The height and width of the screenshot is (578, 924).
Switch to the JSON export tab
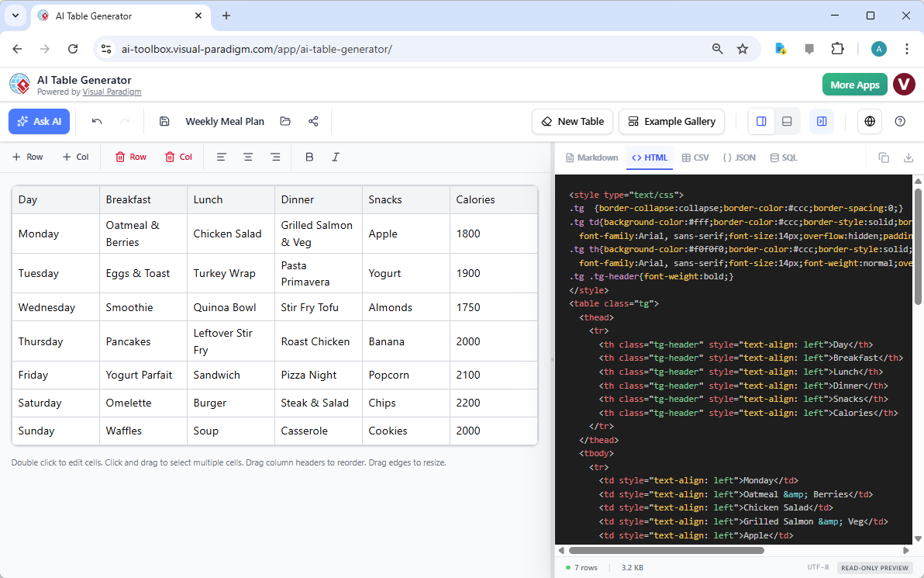(740, 157)
